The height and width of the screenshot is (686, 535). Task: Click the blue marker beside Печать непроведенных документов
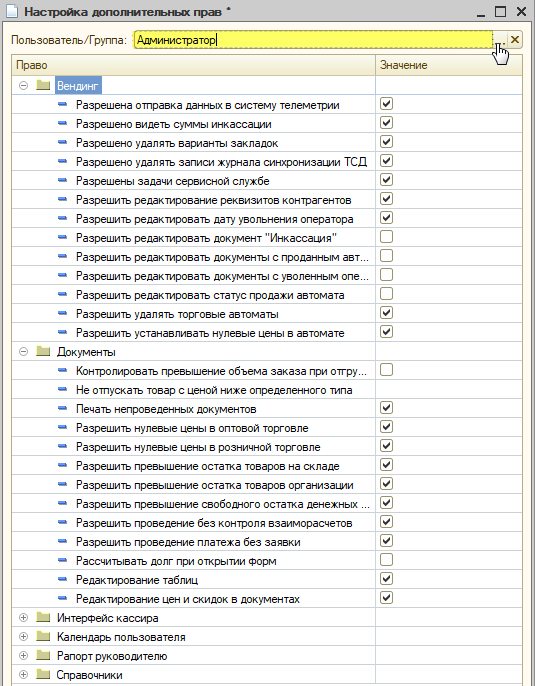pyautogui.click(x=63, y=408)
